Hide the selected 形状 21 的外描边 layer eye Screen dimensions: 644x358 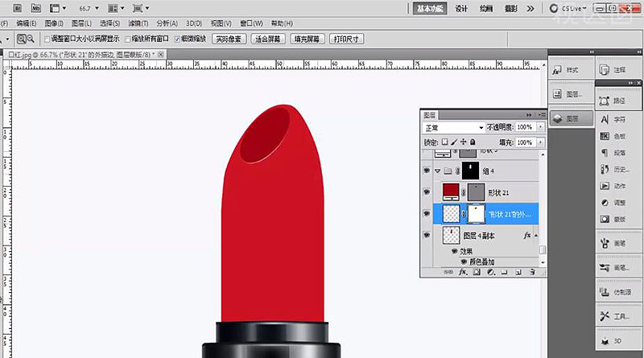point(427,213)
